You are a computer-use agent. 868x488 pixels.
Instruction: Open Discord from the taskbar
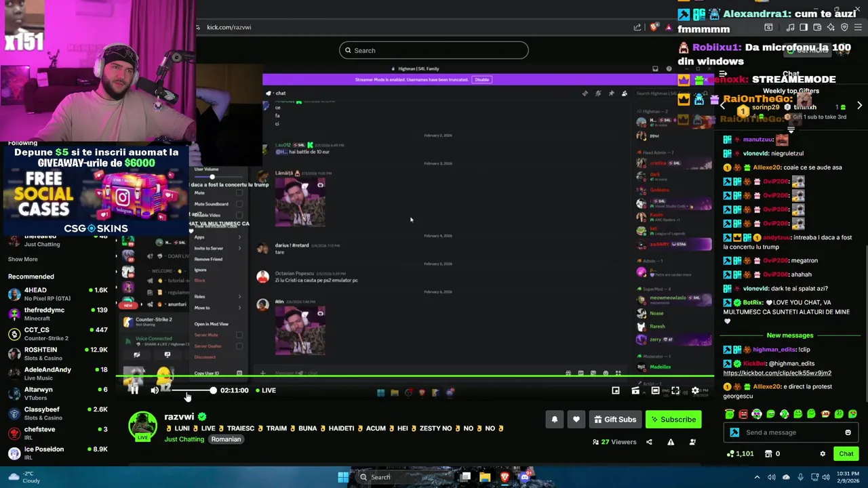(x=524, y=477)
